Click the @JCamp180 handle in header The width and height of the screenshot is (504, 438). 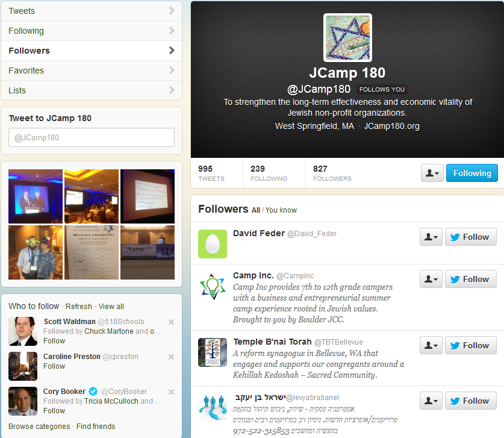(319, 89)
